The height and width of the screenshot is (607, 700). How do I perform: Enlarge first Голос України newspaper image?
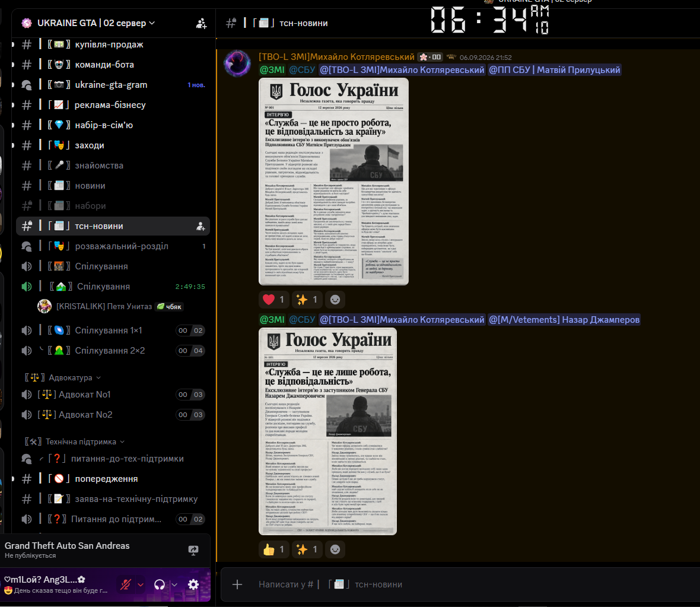pyautogui.click(x=333, y=182)
